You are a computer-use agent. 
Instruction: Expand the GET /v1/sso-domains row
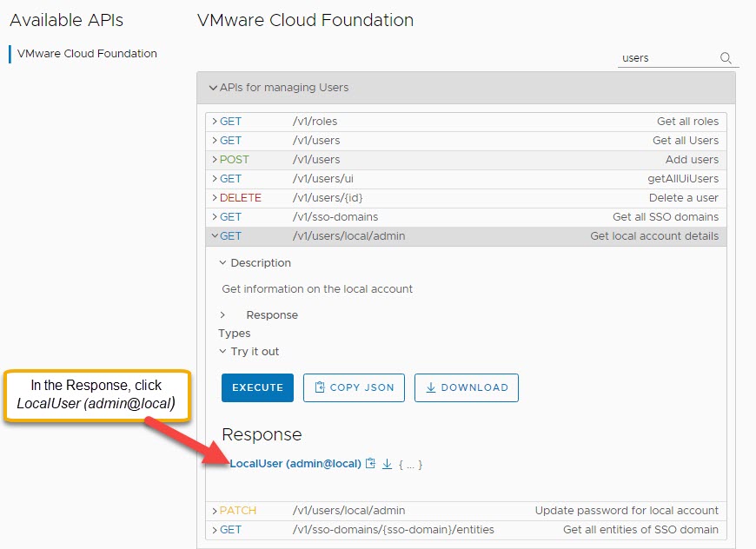[x=215, y=217]
